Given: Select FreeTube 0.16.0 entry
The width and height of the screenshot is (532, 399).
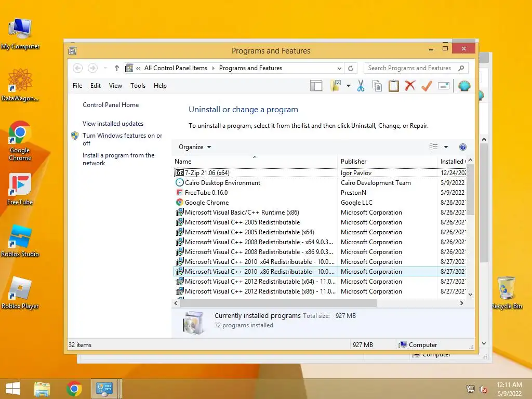Looking at the screenshot, I should pos(320,192).
